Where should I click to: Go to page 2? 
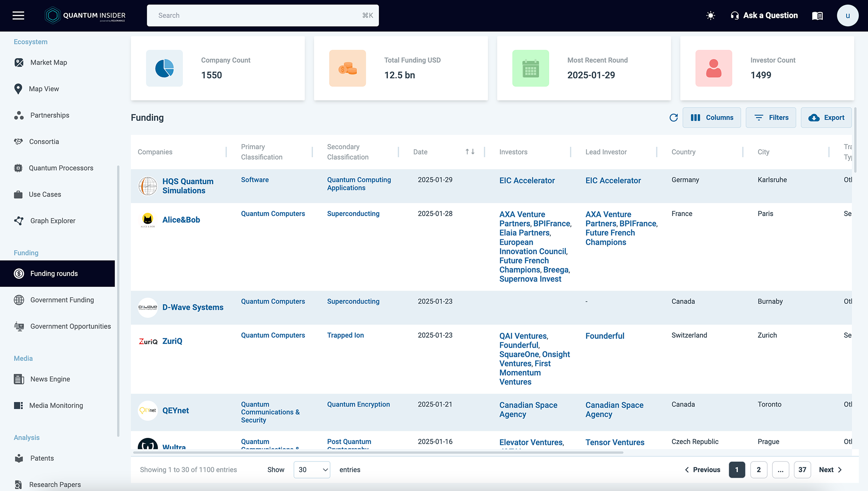[x=759, y=470]
